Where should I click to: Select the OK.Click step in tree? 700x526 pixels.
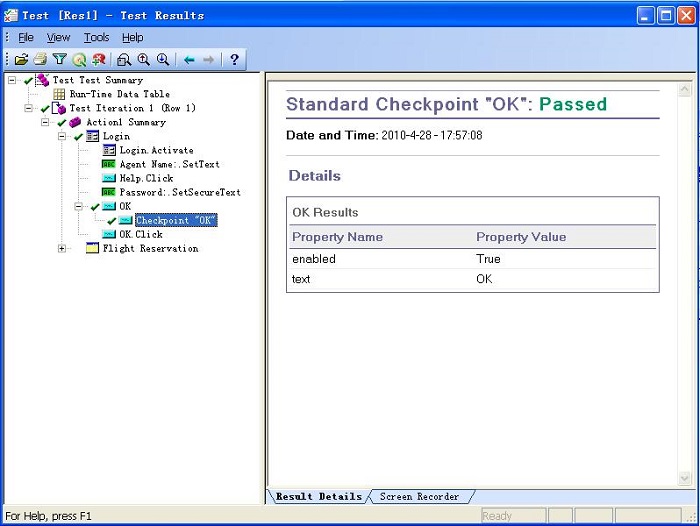(x=140, y=234)
